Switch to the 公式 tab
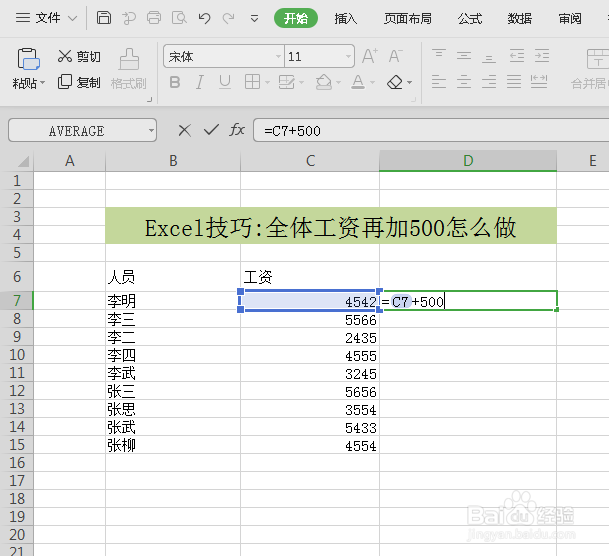This screenshot has width=609, height=556. point(470,18)
